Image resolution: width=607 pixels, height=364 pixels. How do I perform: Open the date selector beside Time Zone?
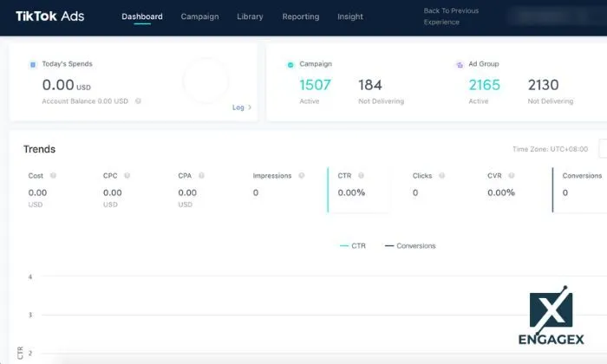[x=602, y=149]
